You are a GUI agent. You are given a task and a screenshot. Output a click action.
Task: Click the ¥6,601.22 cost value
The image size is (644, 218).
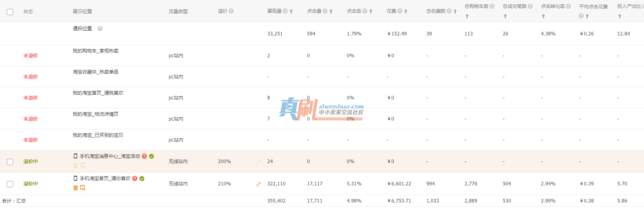pyautogui.click(x=399, y=184)
